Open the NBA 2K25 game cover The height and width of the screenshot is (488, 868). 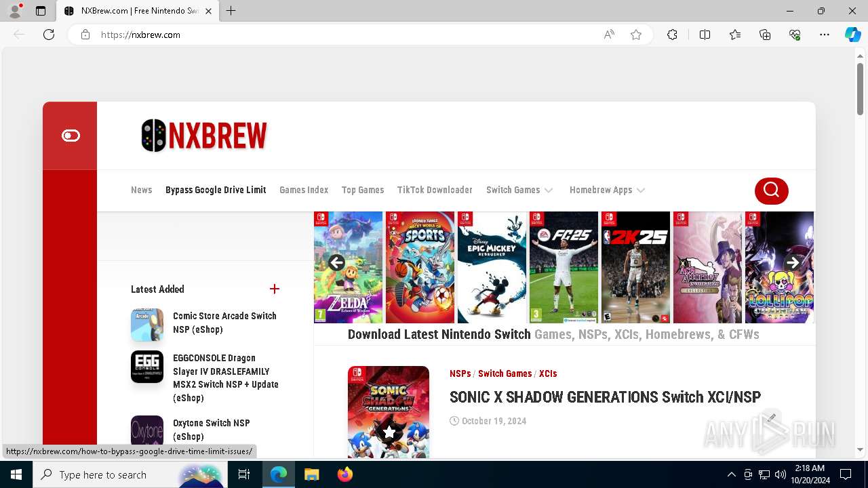click(x=636, y=267)
